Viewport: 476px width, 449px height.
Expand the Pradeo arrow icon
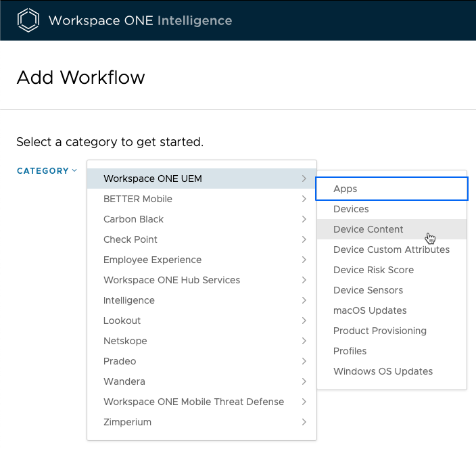[304, 361]
